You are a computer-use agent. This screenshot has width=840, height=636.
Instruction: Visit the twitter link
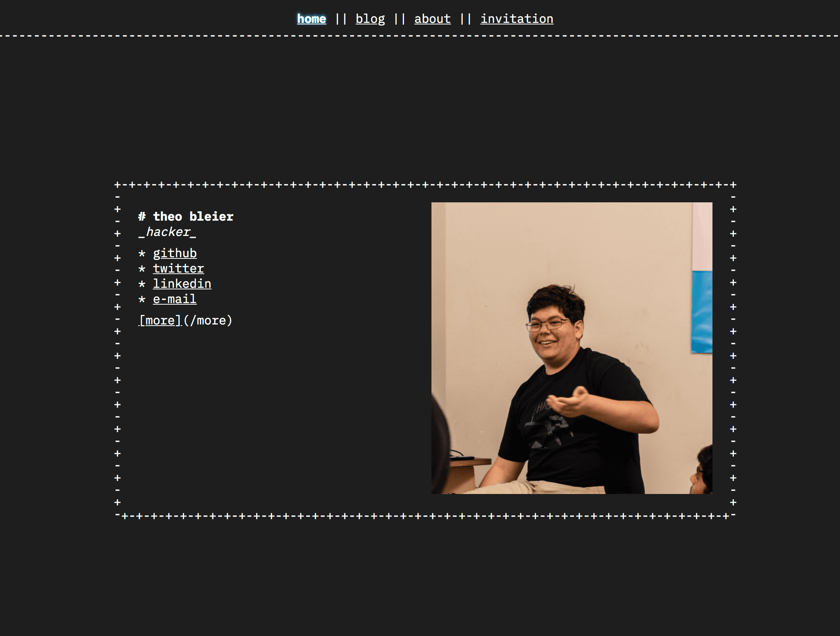(178, 268)
